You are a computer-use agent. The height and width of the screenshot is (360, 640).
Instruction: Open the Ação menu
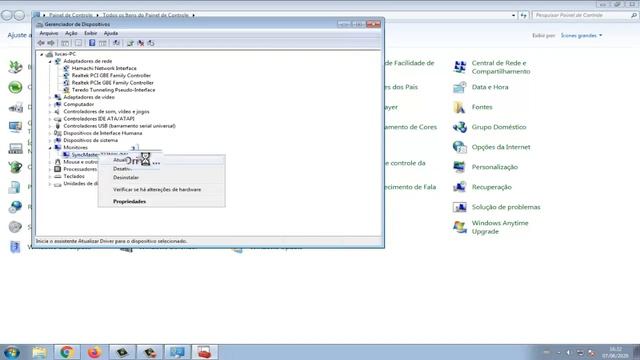coord(71,33)
